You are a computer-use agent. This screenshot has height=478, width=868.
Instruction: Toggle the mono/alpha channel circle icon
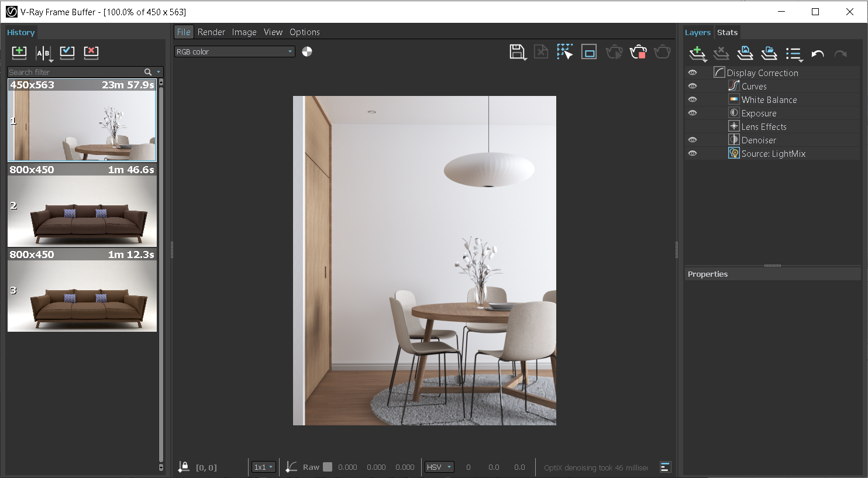[x=307, y=51]
